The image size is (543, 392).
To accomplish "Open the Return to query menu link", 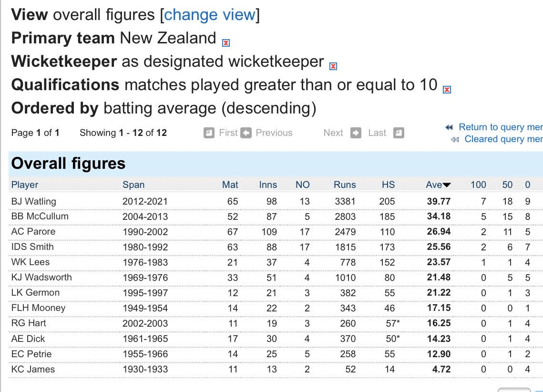I will click(500, 127).
